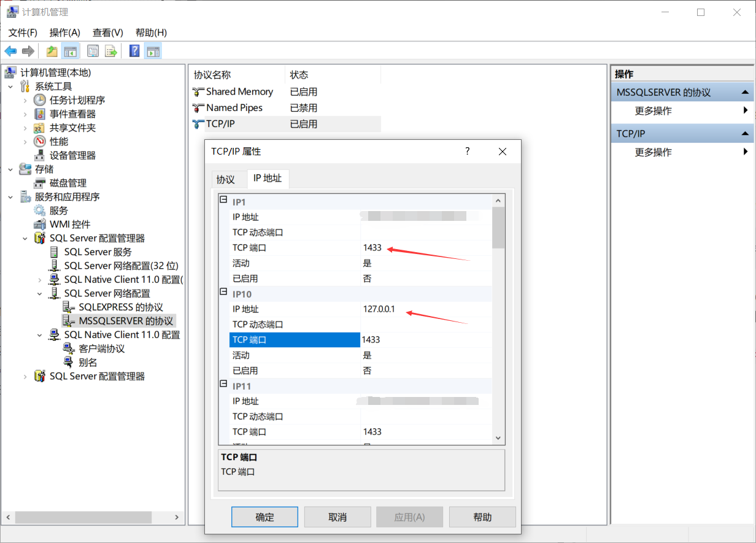
Task: Select the SQL Server 服务 tree node
Action: (x=98, y=252)
